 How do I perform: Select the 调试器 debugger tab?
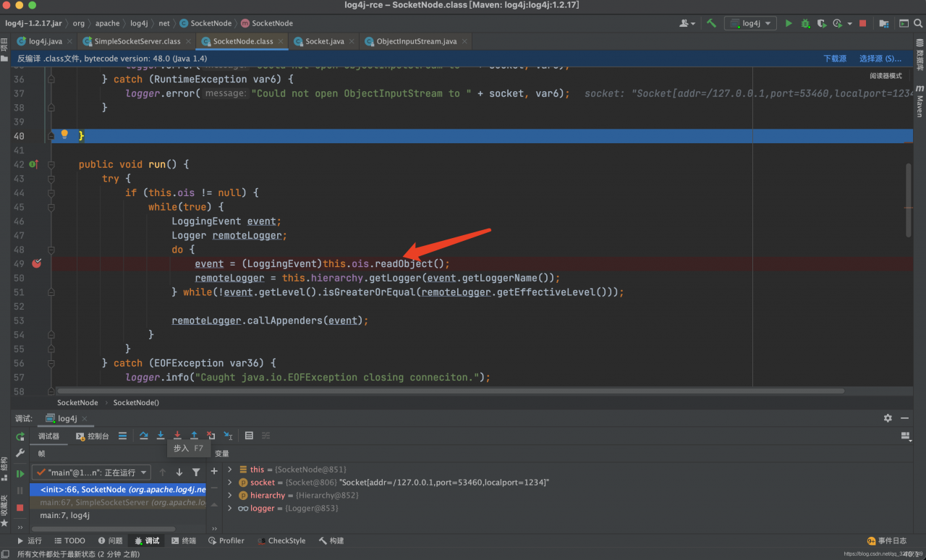click(x=48, y=436)
